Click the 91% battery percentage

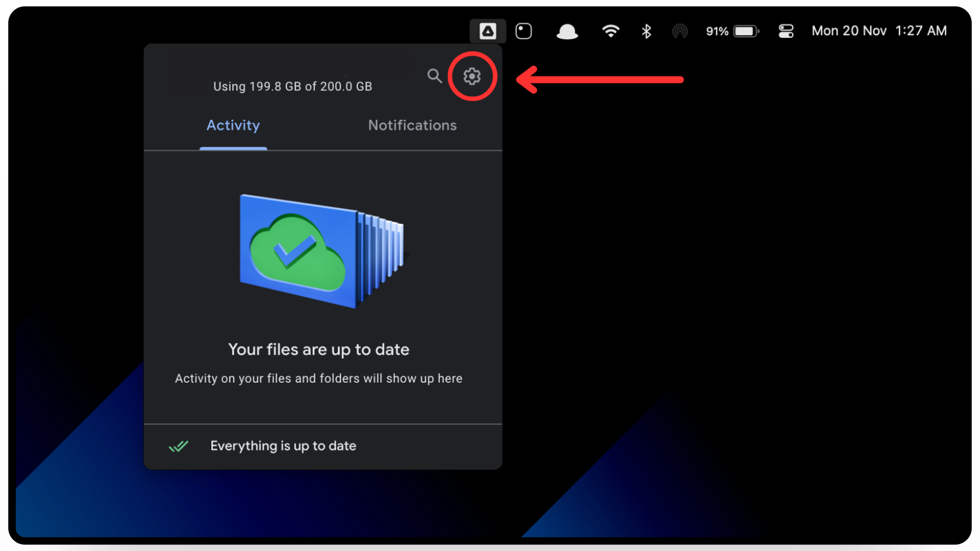click(717, 32)
